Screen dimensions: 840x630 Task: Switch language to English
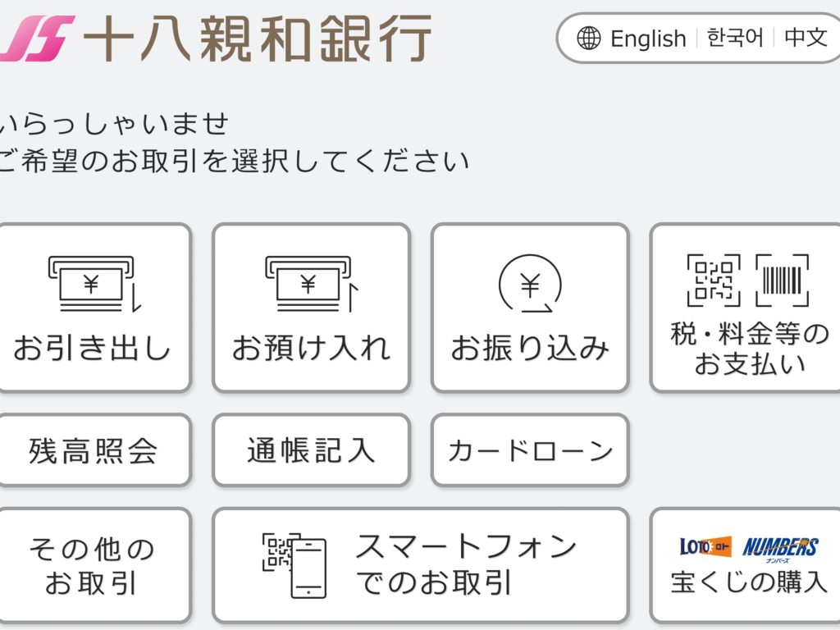click(x=648, y=39)
